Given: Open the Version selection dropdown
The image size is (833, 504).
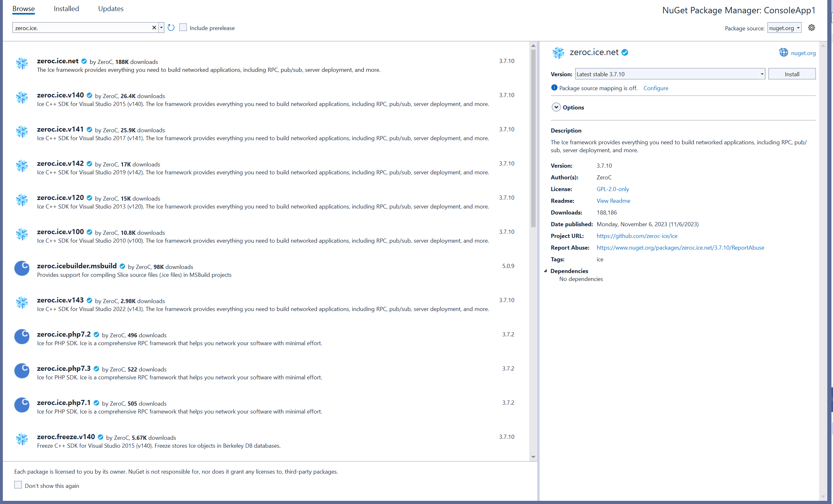Looking at the screenshot, I should coord(762,74).
